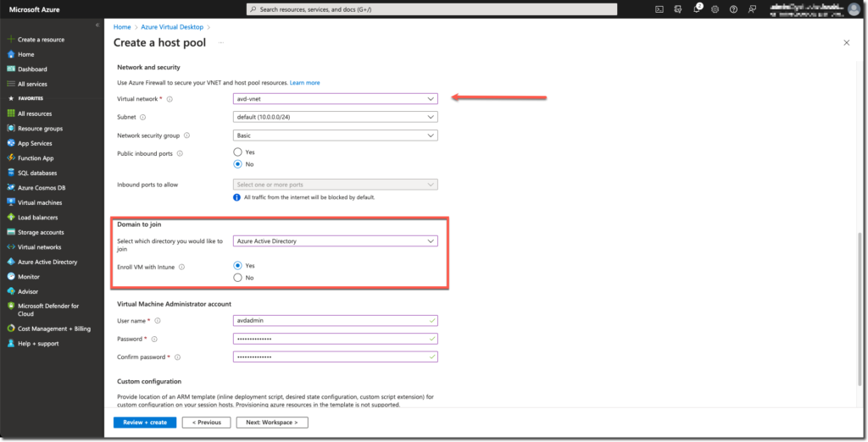Click the Azure Virtual Desktop breadcrumb
Viewport: 868px width, 442px height.
click(x=172, y=27)
